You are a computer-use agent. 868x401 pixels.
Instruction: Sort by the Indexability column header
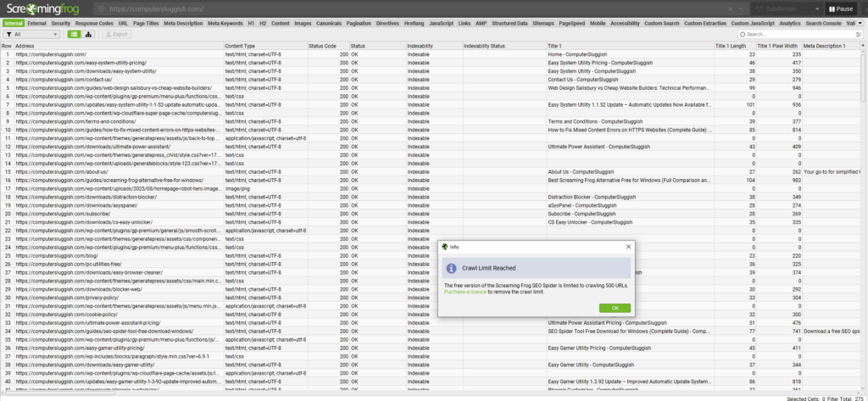tap(435, 46)
